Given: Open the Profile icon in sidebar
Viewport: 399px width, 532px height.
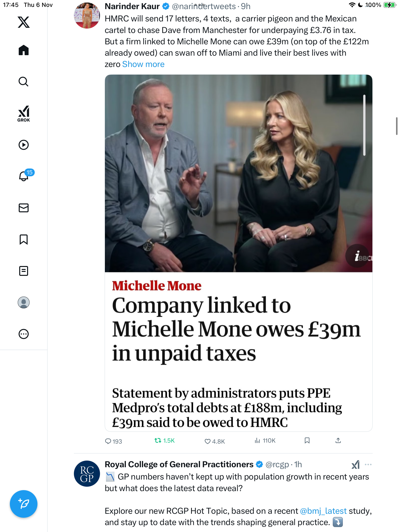Looking at the screenshot, I should pyautogui.click(x=24, y=302).
